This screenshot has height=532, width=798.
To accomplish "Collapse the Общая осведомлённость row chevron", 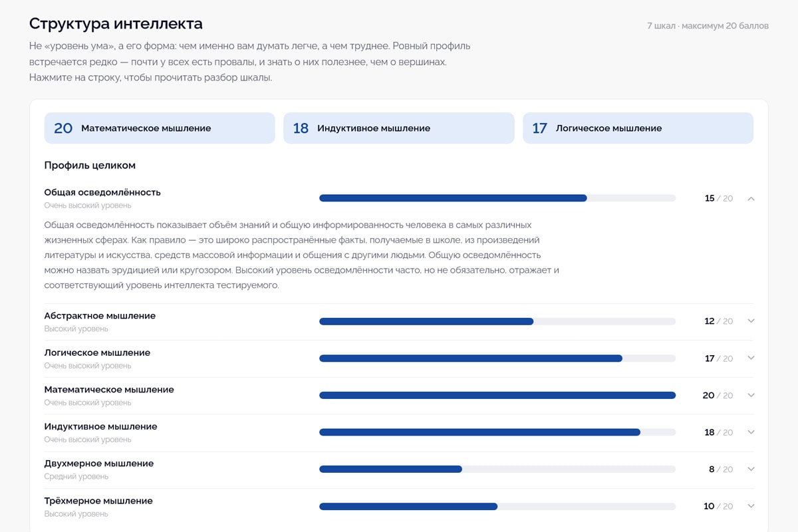I will pyautogui.click(x=751, y=198).
